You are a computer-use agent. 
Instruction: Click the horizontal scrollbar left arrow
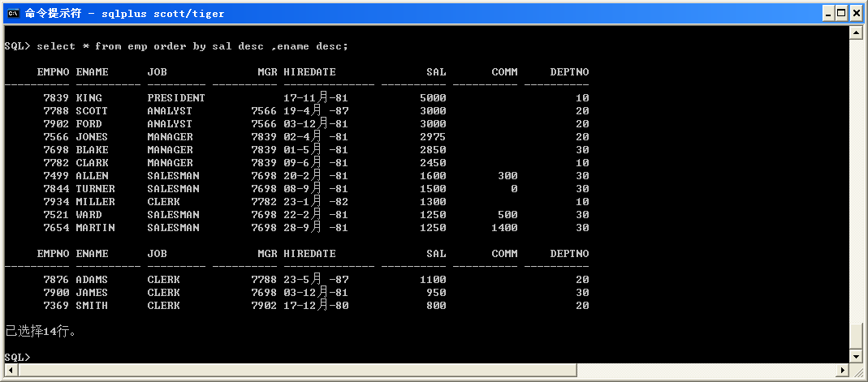point(11,370)
